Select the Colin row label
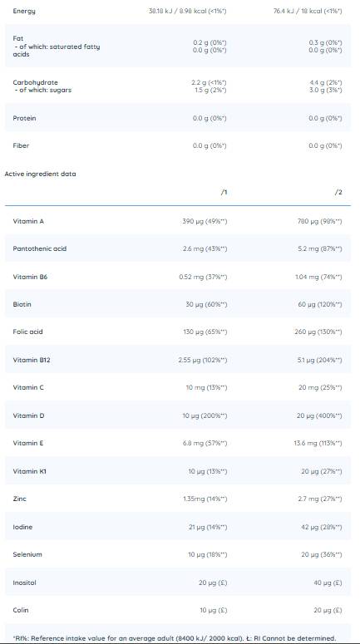This screenshot has width=360, height=644. tap(21, 610)
